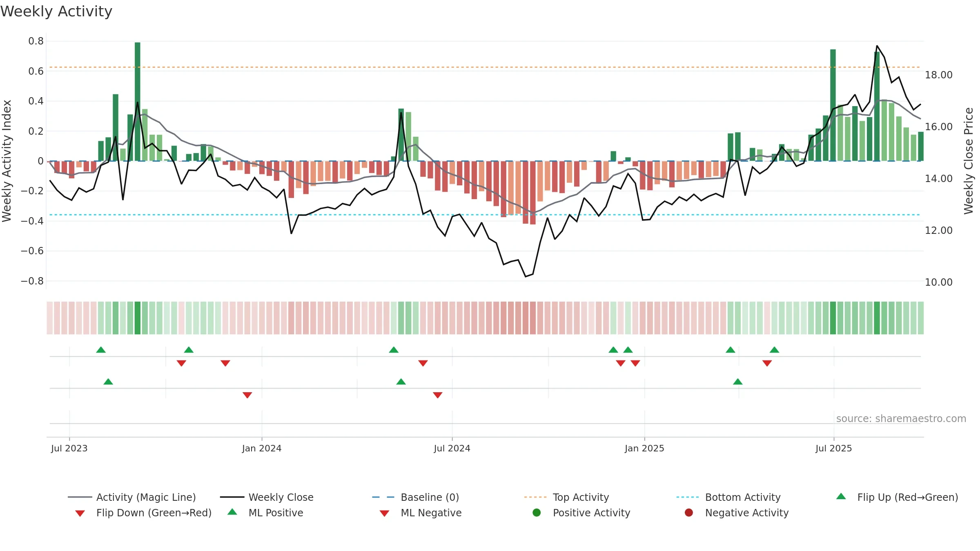
Task: Click the tallest green bar near 0.8
Action: click(138, 102)
